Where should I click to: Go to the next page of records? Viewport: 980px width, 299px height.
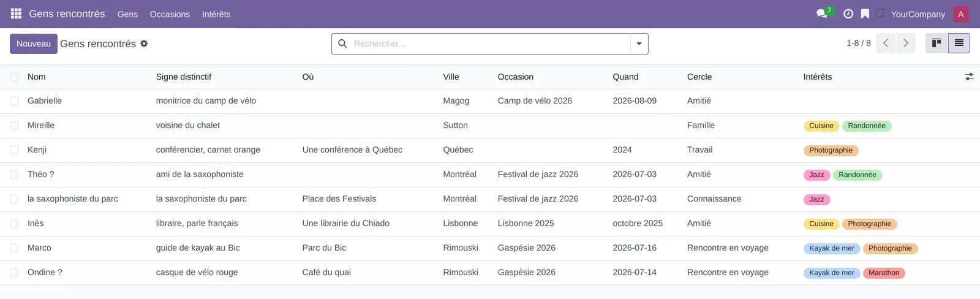[x=906, y=44]
